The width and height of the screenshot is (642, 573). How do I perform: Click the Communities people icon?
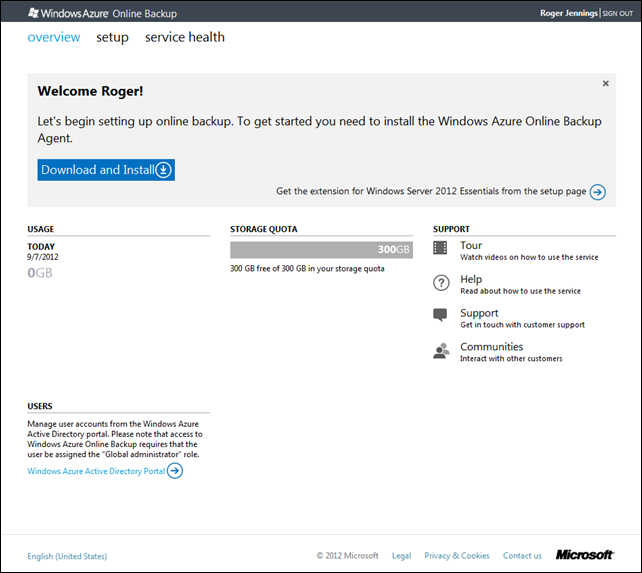[441, 351]
